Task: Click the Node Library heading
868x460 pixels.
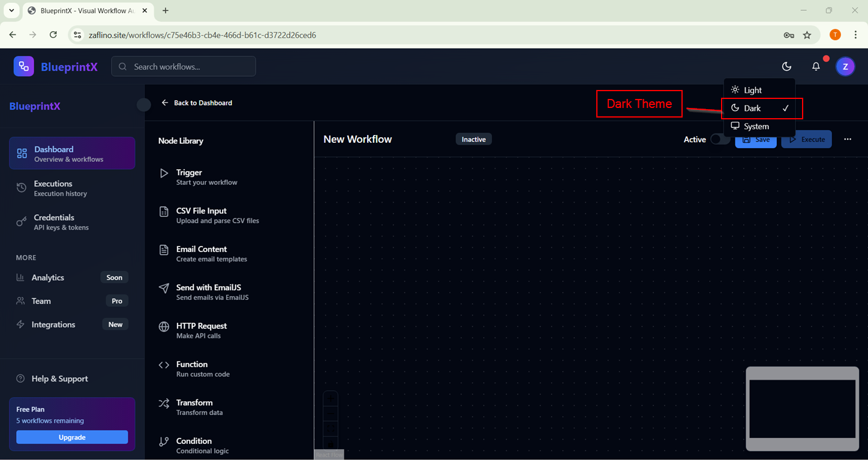Action: [x=181, y=141]
